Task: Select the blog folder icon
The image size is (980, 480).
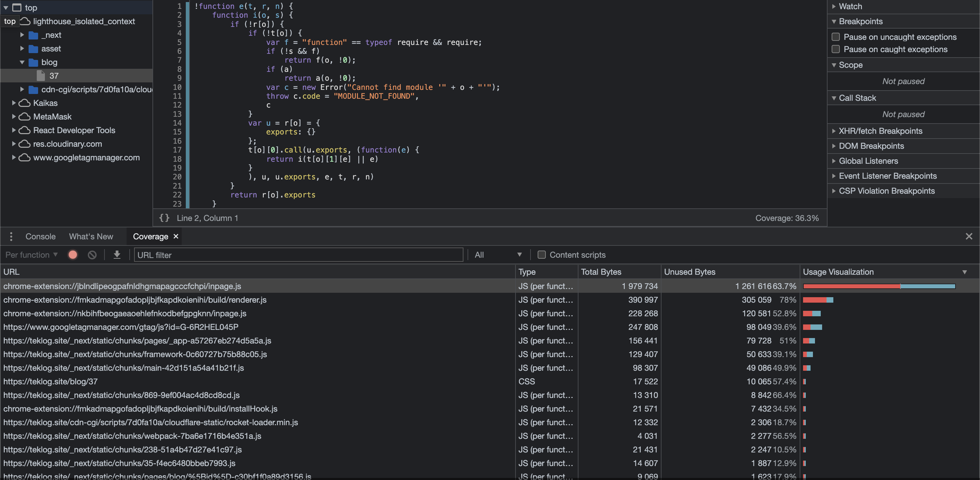Action: [x=33, y=62]
